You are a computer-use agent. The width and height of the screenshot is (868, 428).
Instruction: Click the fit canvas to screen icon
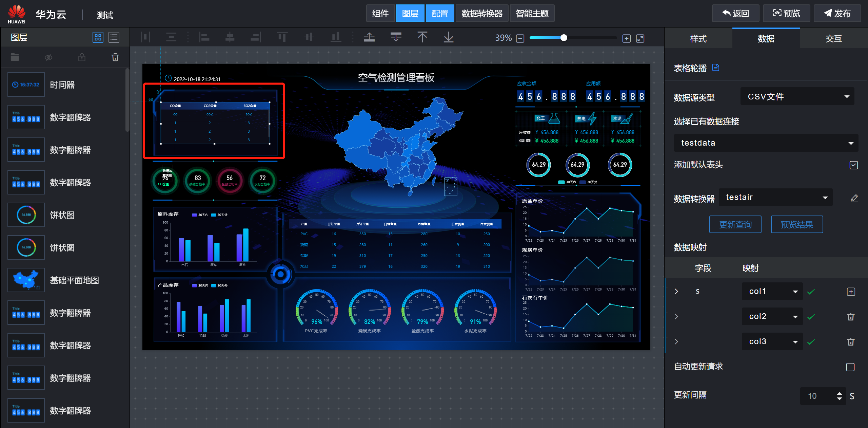tap(640, 38)
